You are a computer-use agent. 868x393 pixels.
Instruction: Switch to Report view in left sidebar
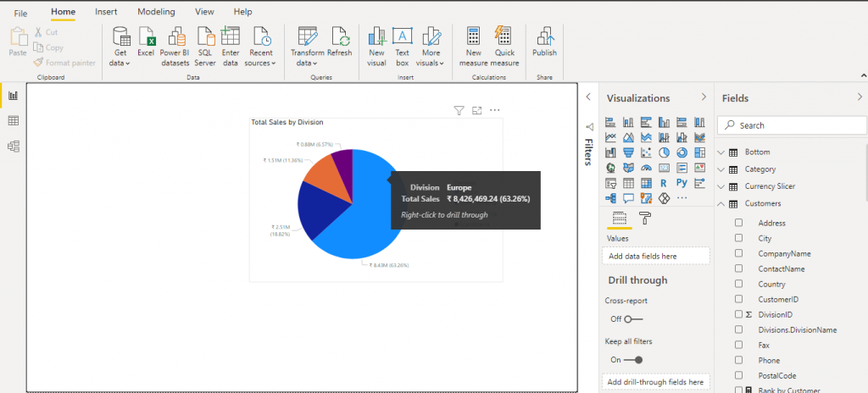coord(13,96)
